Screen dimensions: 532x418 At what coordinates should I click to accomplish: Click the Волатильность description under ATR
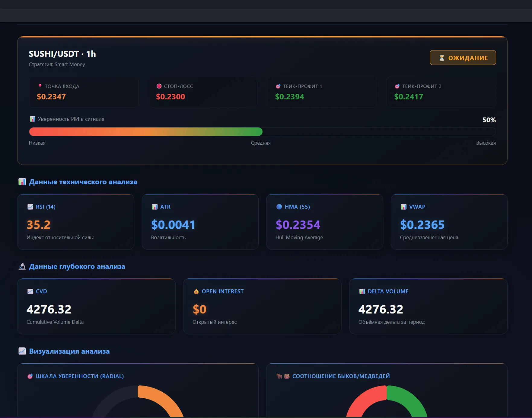[168, 237]
